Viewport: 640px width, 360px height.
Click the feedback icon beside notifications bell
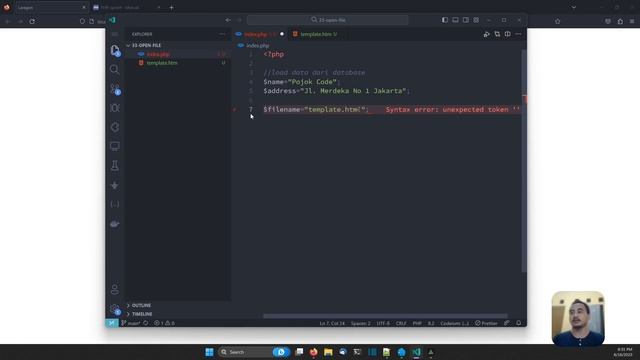(x=507, y=323)
